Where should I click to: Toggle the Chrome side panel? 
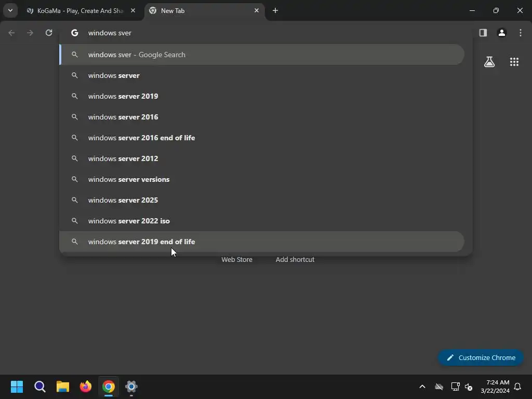[x=483, y=33]
